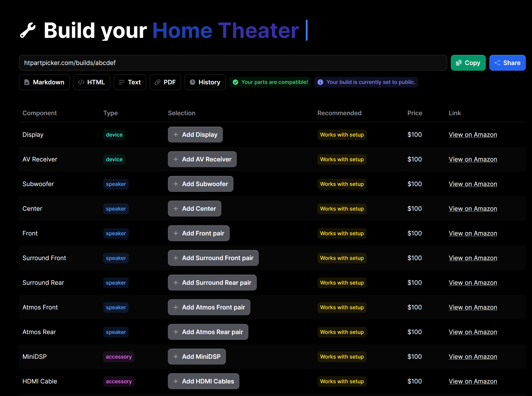Click the document icon in Markdown button

(x=27, y=82)
